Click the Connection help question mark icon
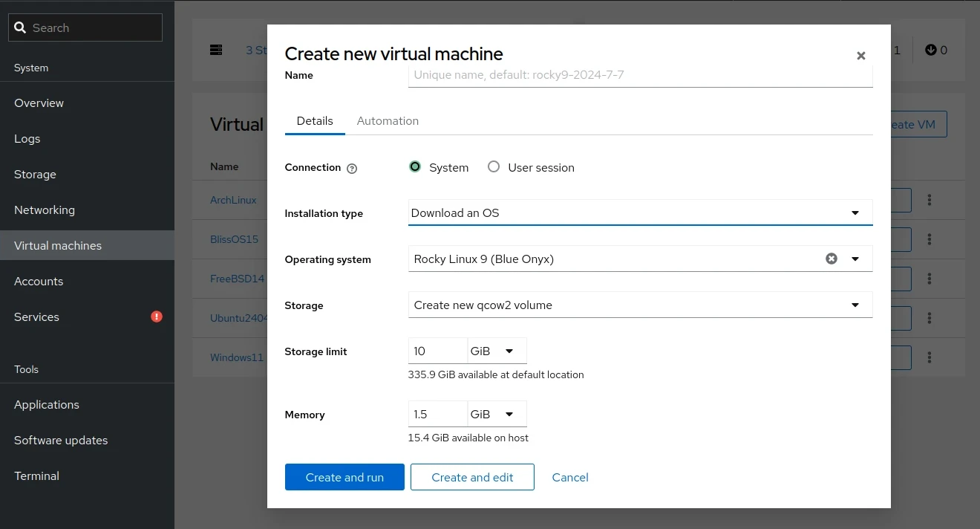Viewport: 980px width, 529px height. (x=352, y=169)
